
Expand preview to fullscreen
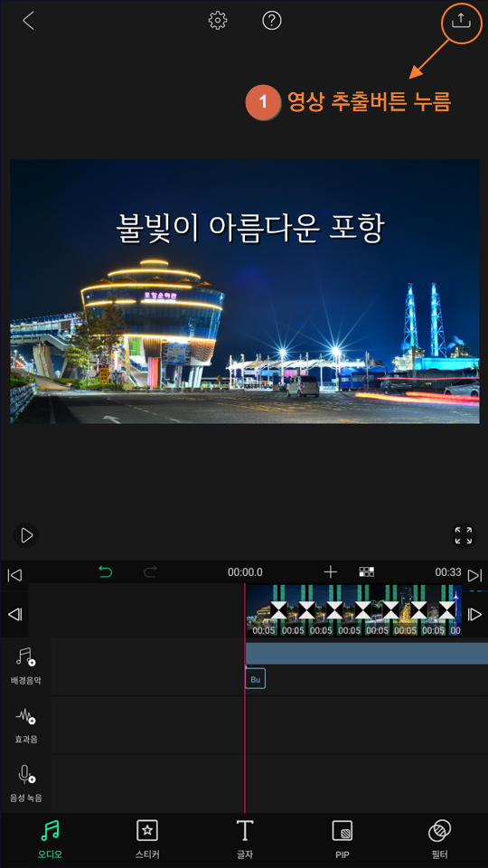[x=463, y=535]
